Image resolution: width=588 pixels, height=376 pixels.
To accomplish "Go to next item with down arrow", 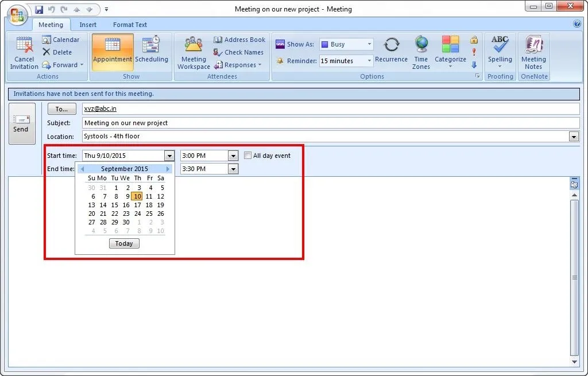I will 89,9.
